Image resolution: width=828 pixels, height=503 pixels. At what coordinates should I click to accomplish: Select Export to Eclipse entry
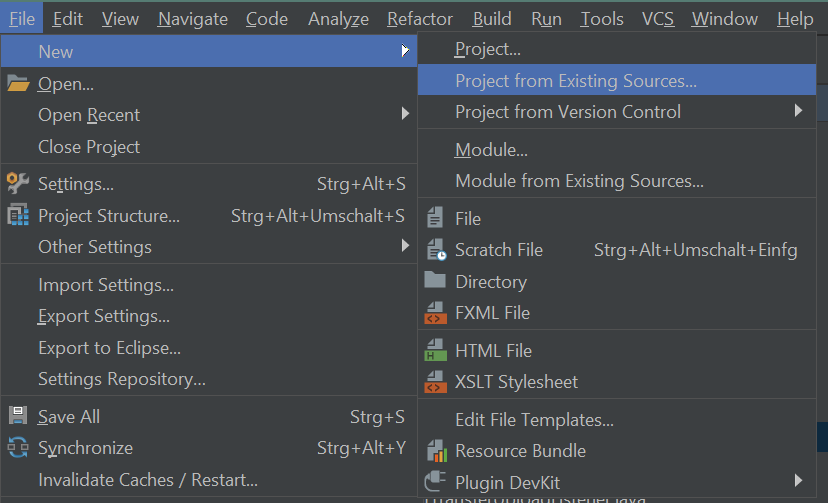tap(109, 348)
